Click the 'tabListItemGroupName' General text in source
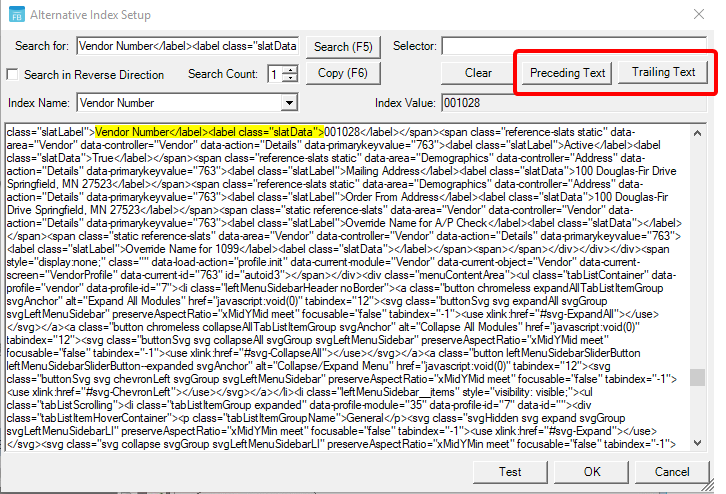Viewport: 726px width, 494px height. pos(364,418)
